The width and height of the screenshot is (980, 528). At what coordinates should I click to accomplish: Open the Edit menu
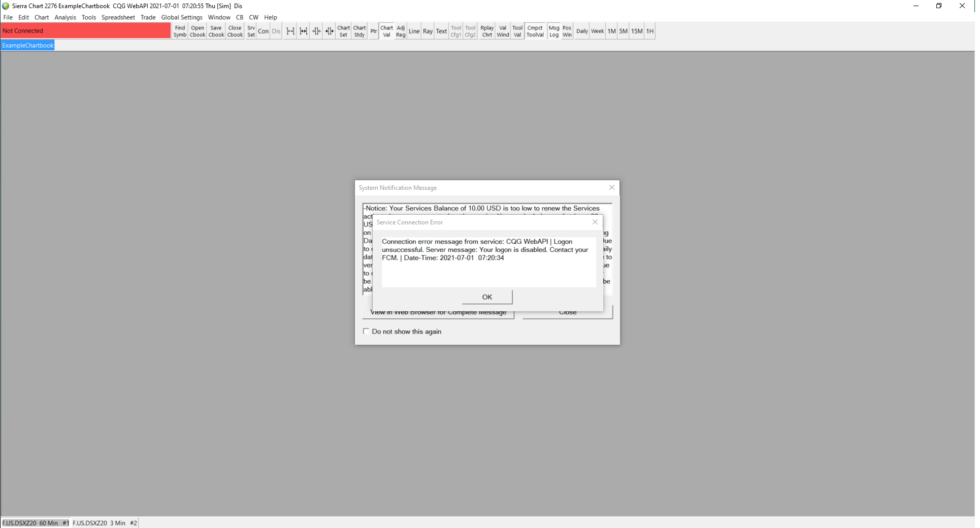click(24, 17)
